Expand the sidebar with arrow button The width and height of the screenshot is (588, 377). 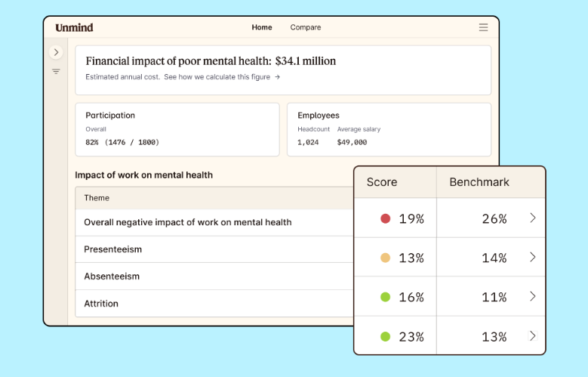point(56,52)
